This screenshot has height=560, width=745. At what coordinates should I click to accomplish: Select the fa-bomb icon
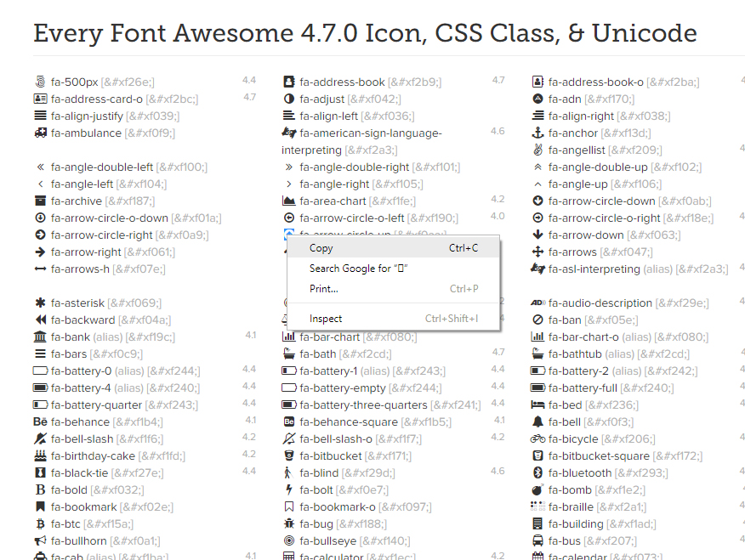(536, 489)
